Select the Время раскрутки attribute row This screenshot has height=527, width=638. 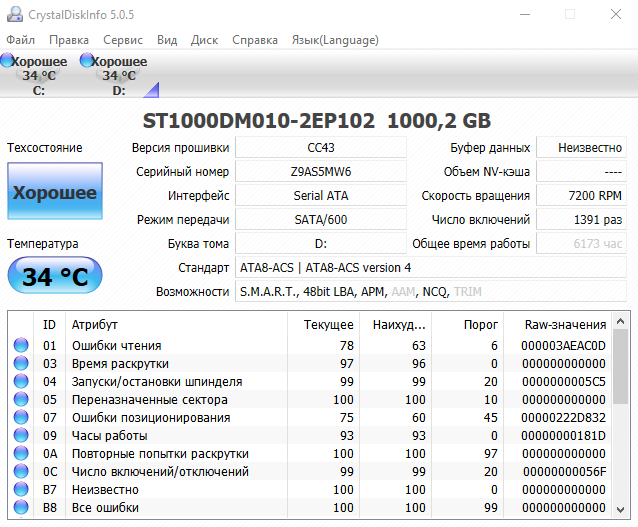click(310, 363)
